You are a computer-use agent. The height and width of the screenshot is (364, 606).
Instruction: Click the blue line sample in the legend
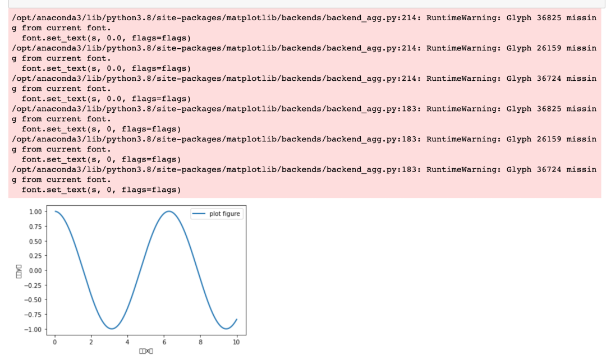click(x=199, y=214)
